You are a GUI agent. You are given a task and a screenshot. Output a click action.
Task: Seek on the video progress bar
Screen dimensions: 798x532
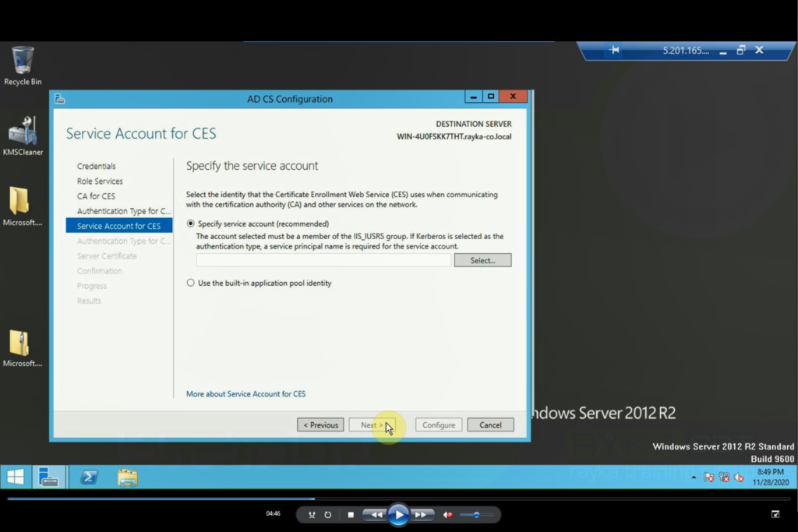click(x=398, y=499)
